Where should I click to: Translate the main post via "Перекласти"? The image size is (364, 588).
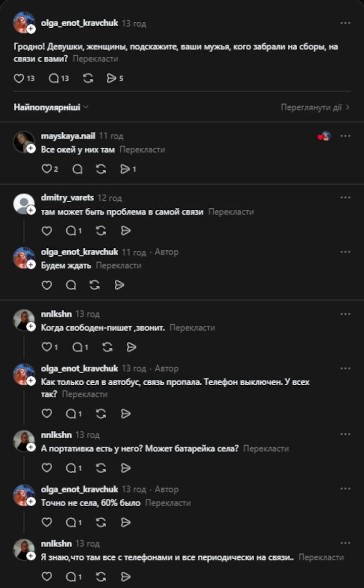click(96, 59)
